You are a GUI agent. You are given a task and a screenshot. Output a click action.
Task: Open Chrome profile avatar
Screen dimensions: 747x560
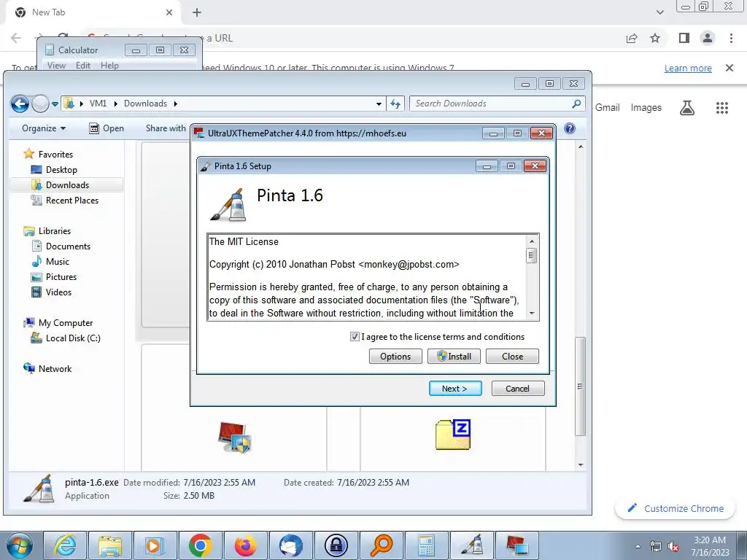click(x=708, y=38)
